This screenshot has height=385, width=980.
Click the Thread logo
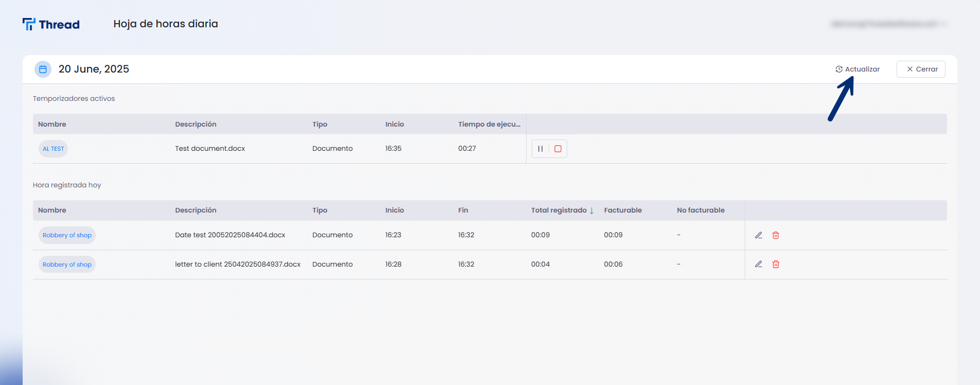51,24
